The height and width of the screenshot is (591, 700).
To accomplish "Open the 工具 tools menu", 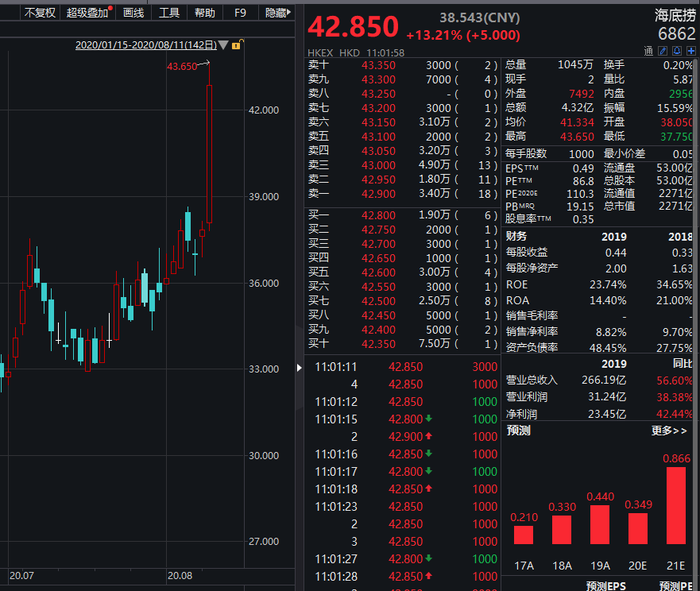I will 169,13.
